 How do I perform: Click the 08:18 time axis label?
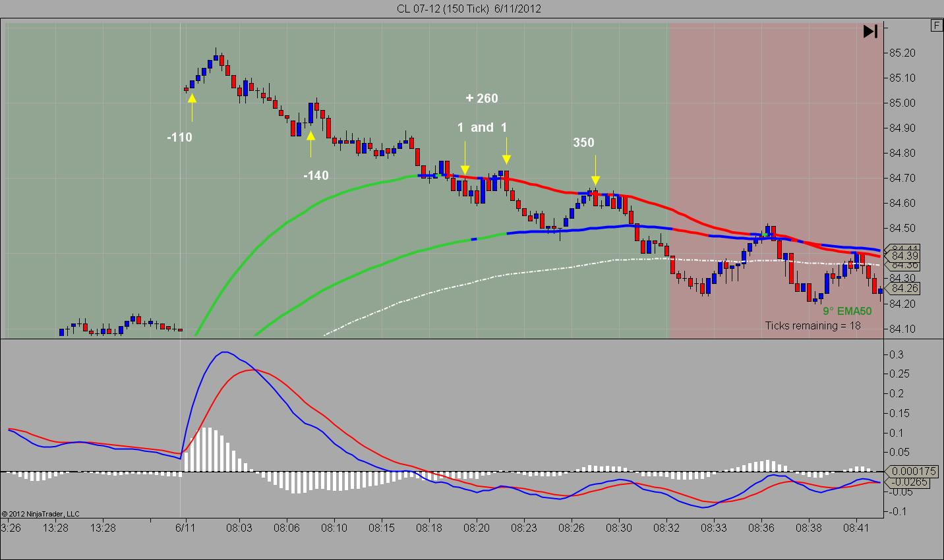(429, 528)
